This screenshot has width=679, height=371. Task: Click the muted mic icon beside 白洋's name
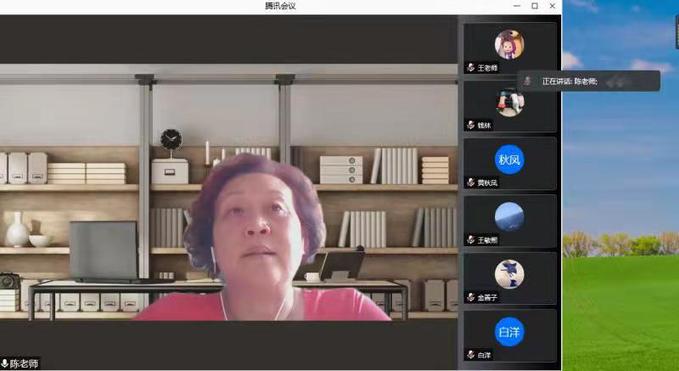471,355
